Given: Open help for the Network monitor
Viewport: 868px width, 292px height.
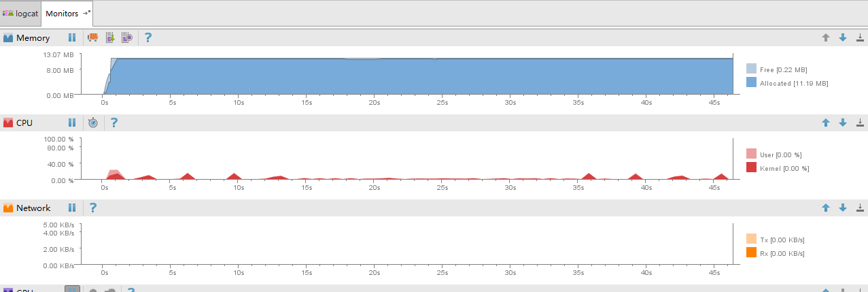Looking at the screenshot, I should [93, 208].
